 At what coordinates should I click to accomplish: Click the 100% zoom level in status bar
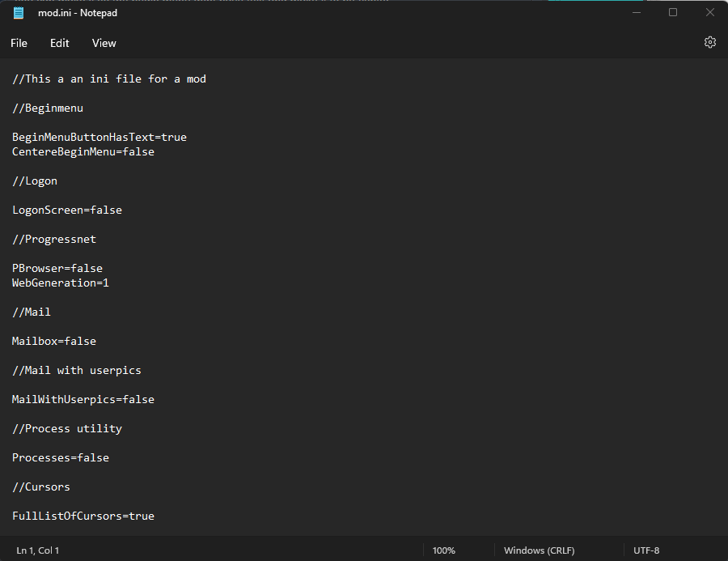443,550
